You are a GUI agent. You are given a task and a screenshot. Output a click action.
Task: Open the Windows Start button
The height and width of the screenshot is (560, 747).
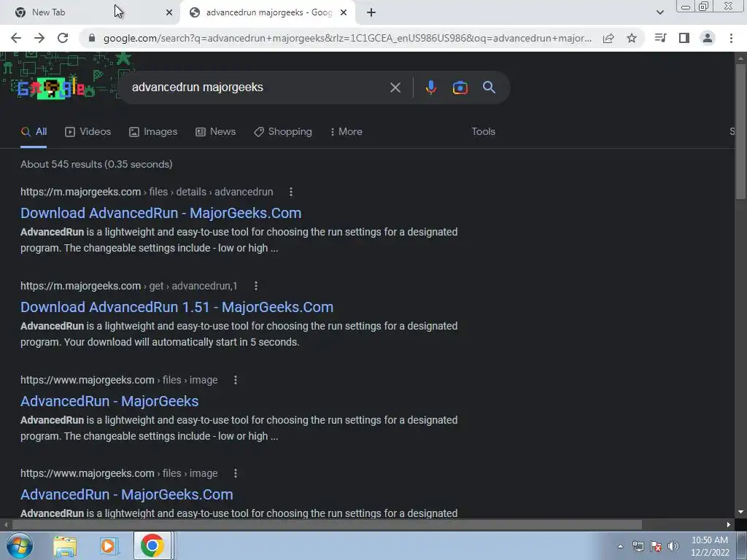pos(20,545)
